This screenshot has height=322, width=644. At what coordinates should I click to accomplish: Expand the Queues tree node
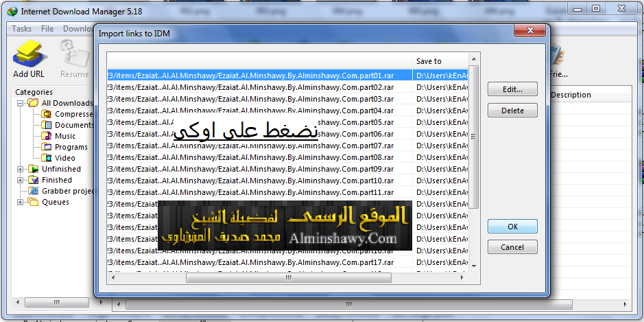[x=20, y=202]
